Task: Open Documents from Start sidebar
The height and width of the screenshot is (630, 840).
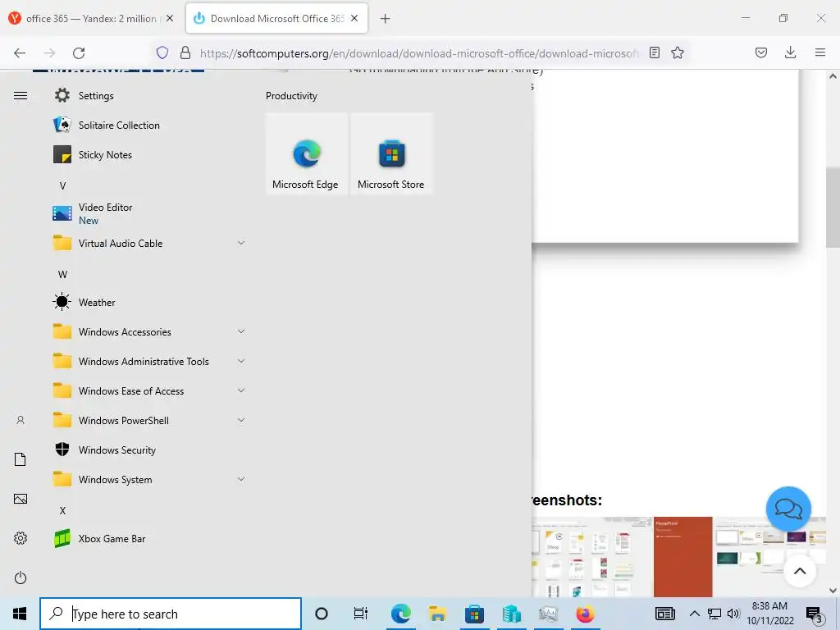Action: (21, 459)
